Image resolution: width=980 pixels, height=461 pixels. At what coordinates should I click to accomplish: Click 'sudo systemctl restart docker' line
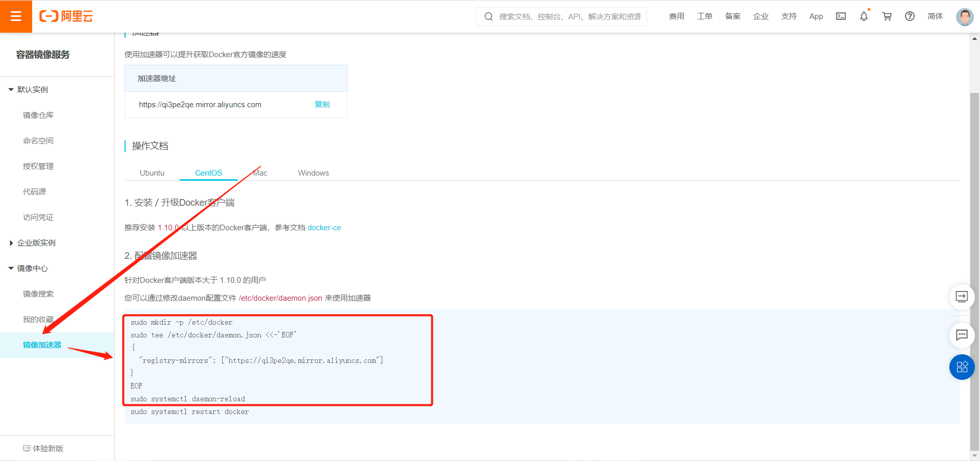coord(190,411)
